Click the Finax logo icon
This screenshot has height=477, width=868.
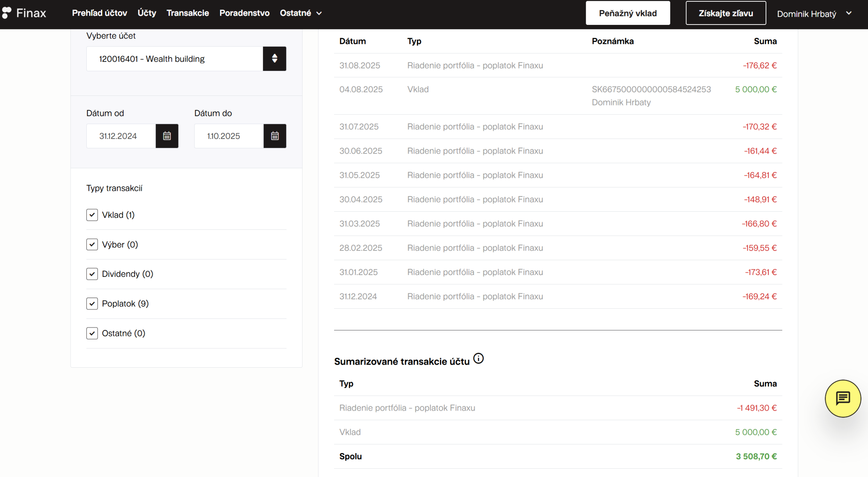tap(7, 13)
